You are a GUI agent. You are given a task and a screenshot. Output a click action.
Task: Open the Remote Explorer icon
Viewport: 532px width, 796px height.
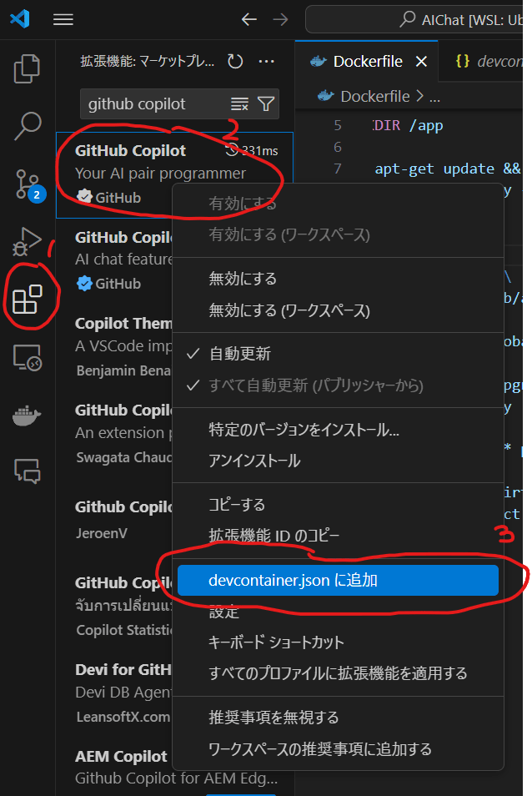coord(27,357)
